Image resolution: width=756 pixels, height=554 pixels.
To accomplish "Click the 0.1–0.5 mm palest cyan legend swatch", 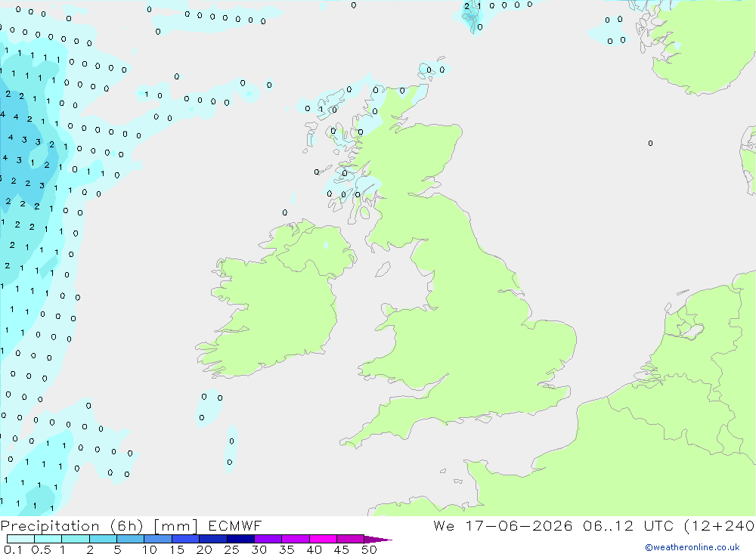I will 20,539.
